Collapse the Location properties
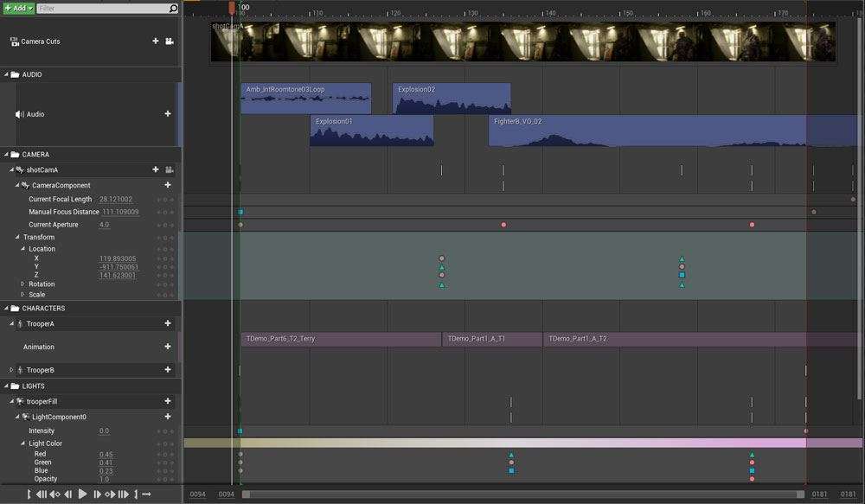This screenshot has height=504, width=865. tap(22, 249)
